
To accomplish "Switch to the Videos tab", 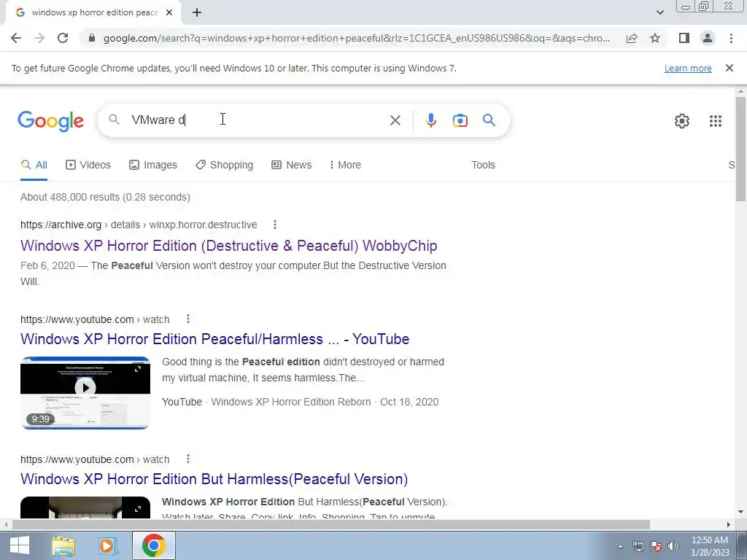I will [x=88, y=165].
